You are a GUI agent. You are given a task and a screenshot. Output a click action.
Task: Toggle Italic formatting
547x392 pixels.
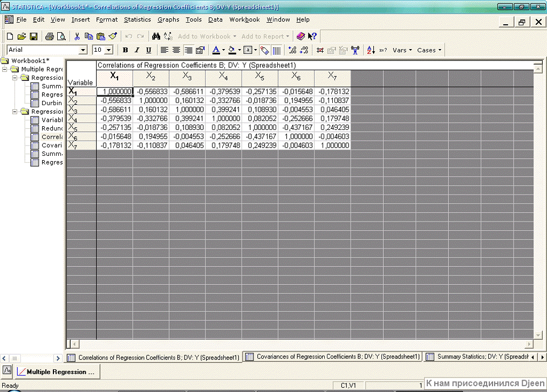point(137,50)
